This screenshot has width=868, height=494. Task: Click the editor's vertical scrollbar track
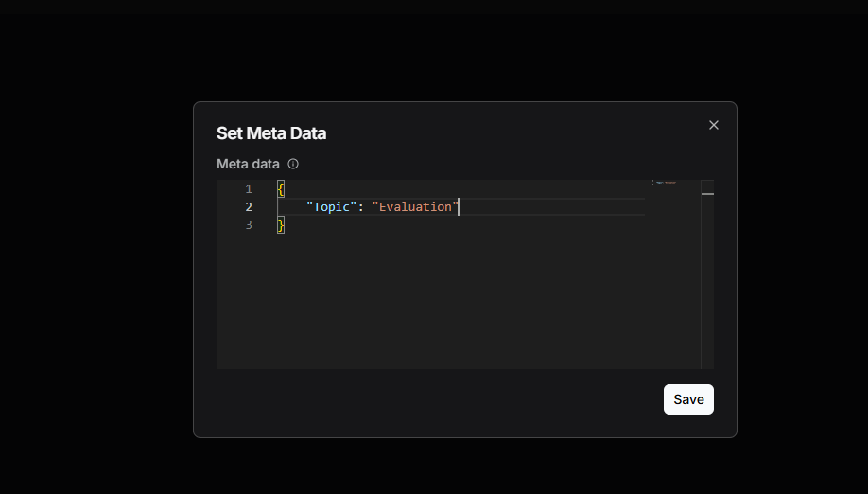[x=707, y=284]
